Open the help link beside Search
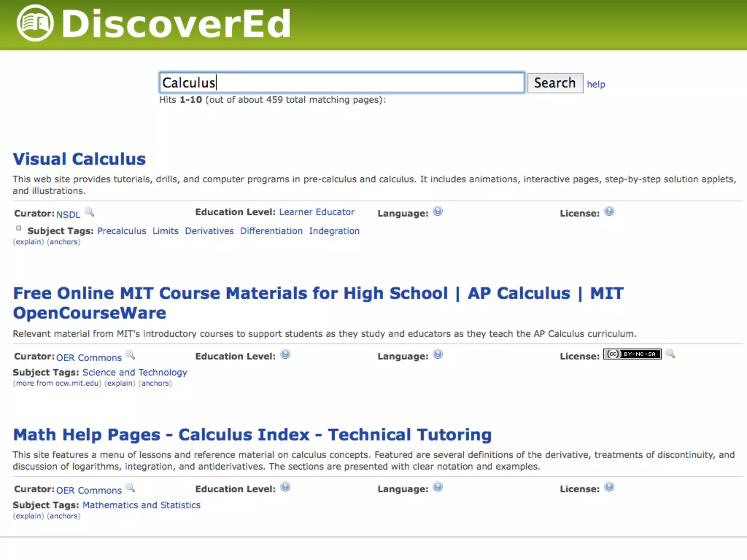This screenshot has height=560, width=747. (596, 85)
